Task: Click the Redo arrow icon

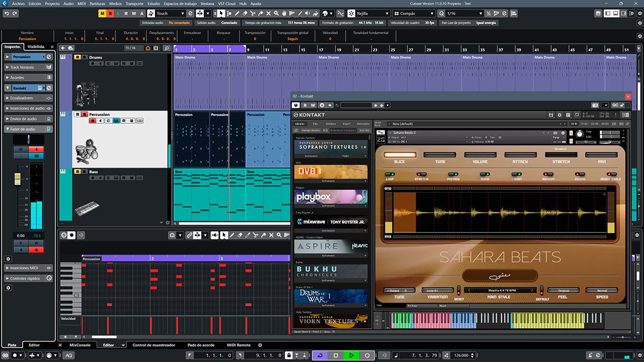Action: tap(14, 13)
